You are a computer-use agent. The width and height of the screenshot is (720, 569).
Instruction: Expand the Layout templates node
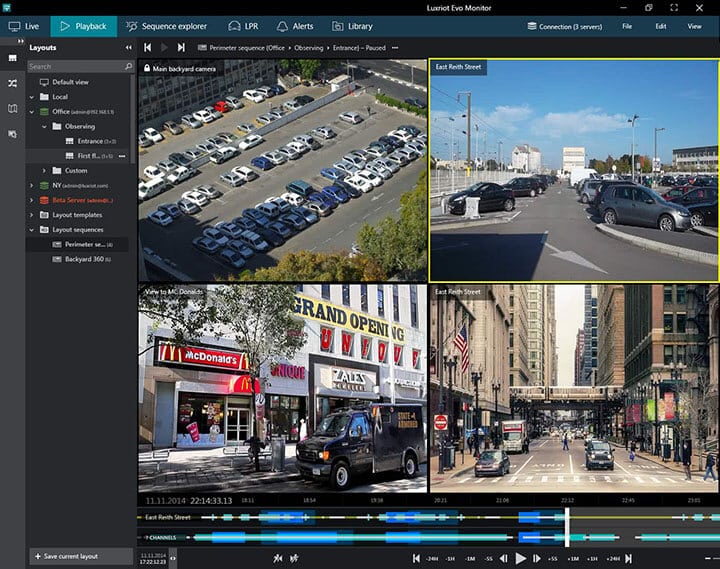32,215
